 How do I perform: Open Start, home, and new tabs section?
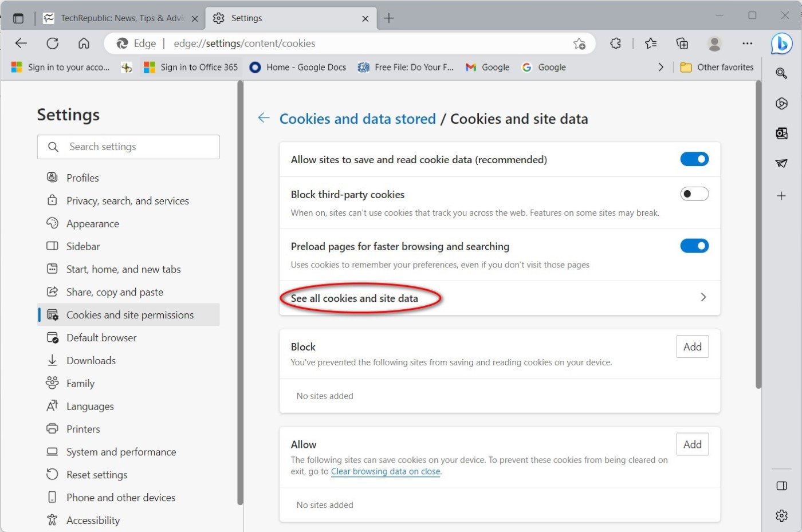[128, 269]
